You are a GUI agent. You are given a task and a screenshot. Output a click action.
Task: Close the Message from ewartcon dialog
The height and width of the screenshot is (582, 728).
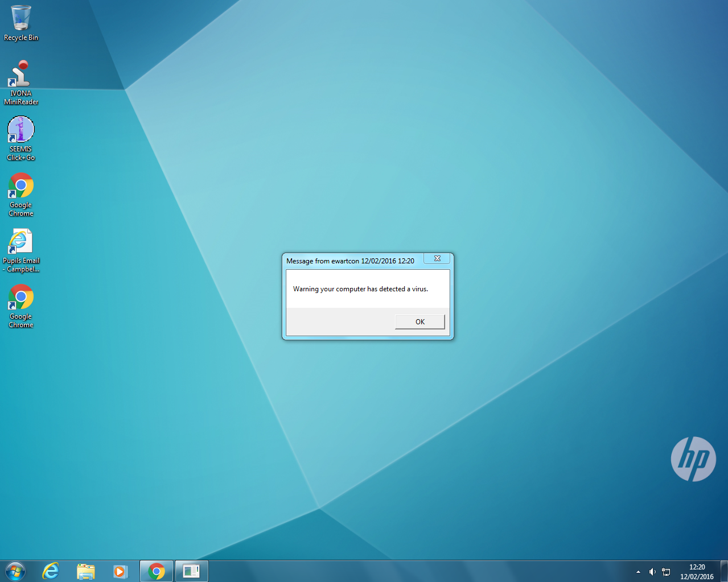click(437, 258)
